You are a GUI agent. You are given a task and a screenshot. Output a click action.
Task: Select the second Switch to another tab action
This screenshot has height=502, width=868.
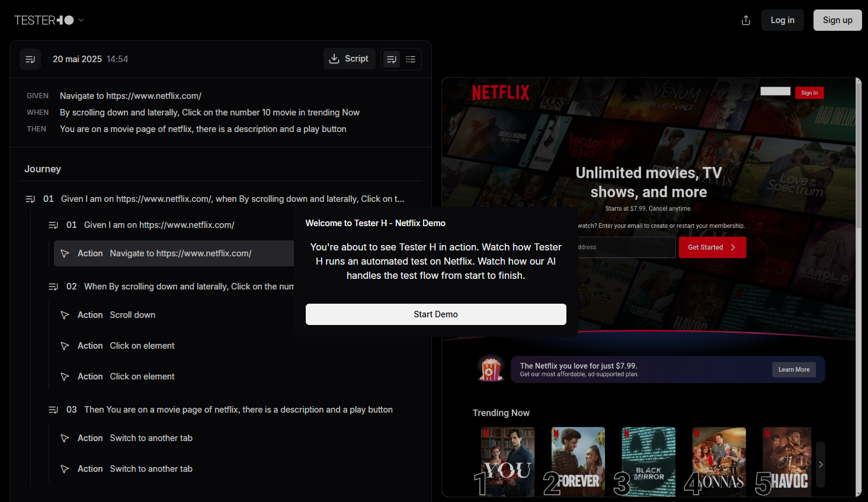coord(151,469)
